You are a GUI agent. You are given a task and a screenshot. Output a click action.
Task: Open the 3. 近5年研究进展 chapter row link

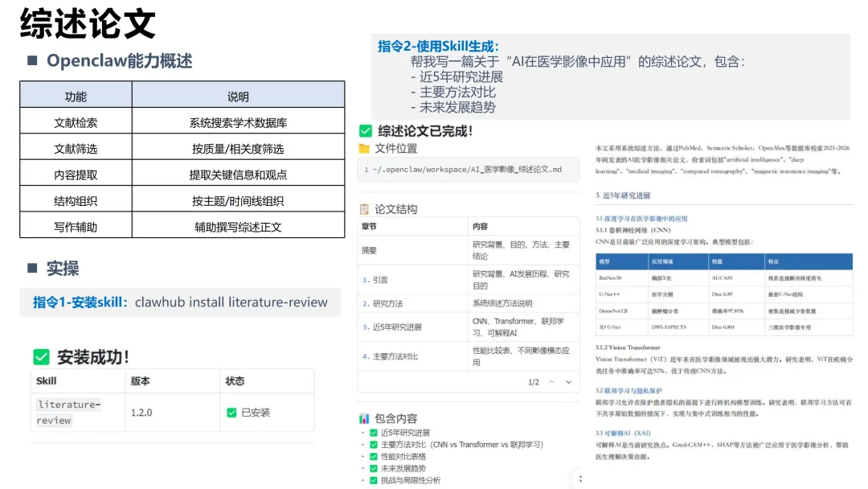point(392,327)
